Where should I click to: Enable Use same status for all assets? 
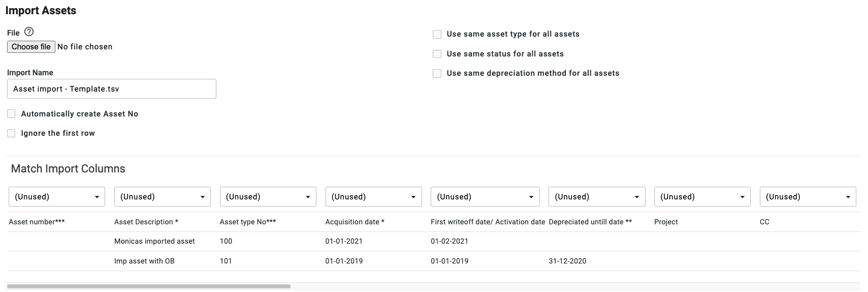pyautogui.click(x=437, y=54)
